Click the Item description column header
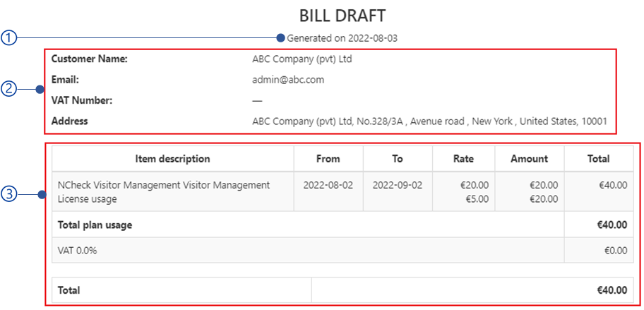The image size is (644, 310). [173, 158]
